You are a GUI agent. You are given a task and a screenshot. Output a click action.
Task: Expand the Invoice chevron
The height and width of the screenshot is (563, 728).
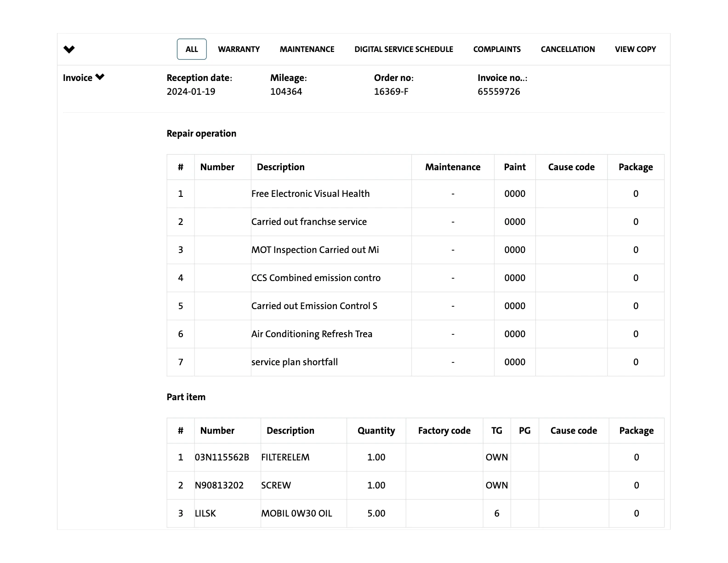click(100, 77)
